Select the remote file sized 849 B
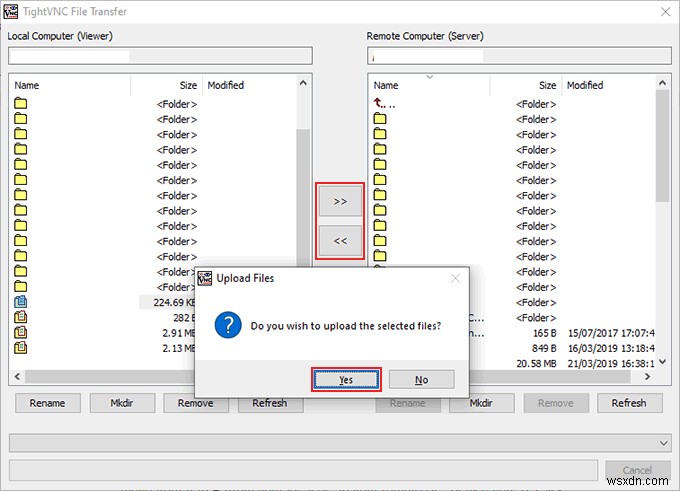 pos(544,348)
